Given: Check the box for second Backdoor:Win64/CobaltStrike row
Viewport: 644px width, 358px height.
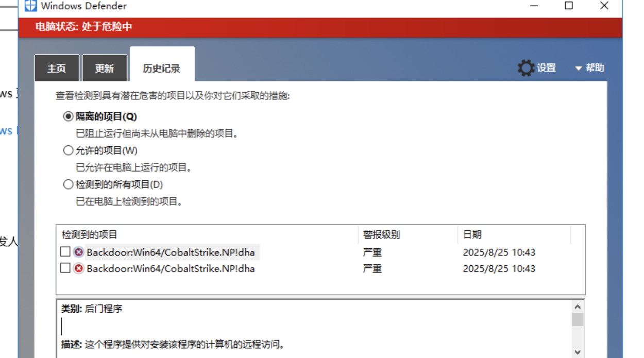Looking at the screenshot, I should pos(65,268).
